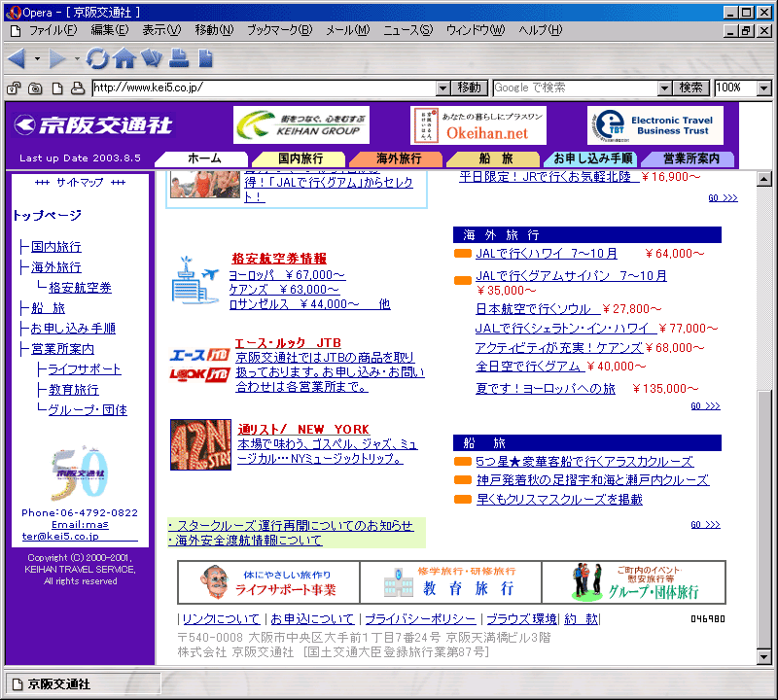Click the document icon left of ファイル menu
Image resolution: width=778 pixels, height=700 pixels.
pyautogui.click(x=16, y=31)
